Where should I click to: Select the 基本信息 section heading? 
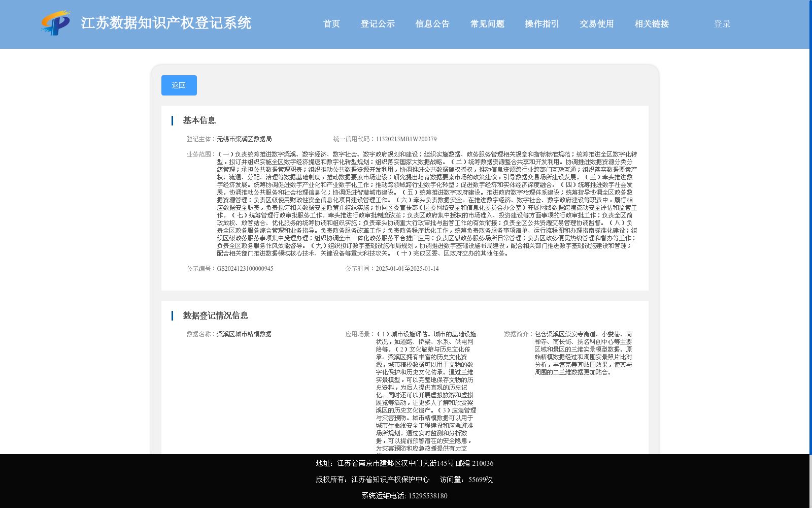click(x=199, y=120)
